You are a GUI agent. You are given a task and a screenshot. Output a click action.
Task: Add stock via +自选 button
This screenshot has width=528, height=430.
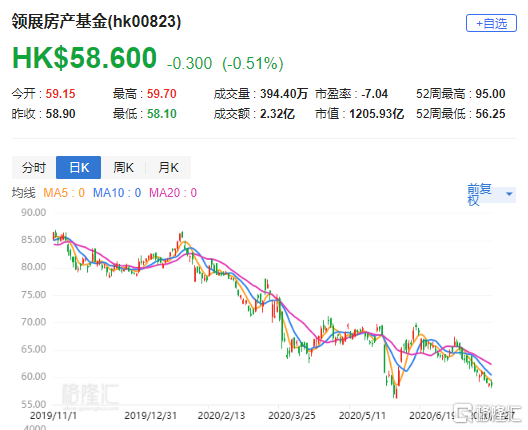[491, 23]
